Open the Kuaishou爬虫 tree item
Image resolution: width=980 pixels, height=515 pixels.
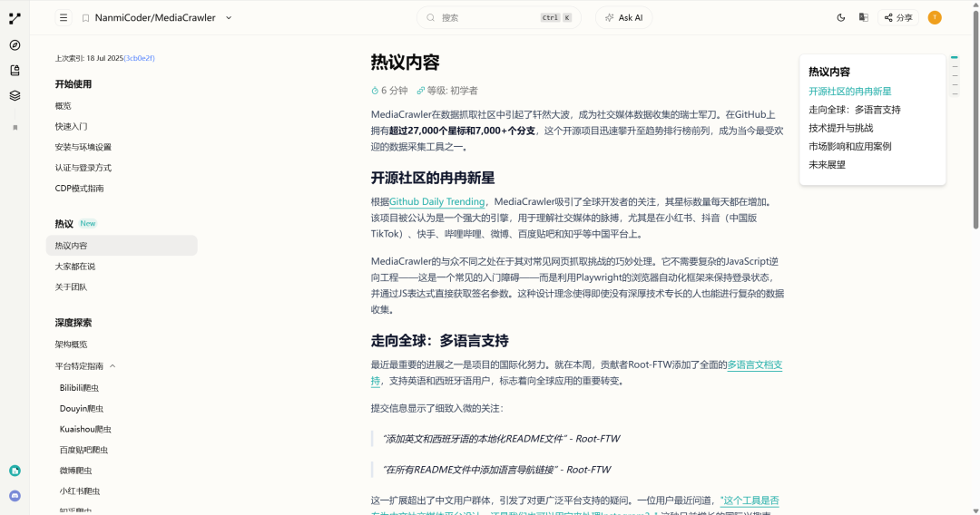tap(85, 429)
